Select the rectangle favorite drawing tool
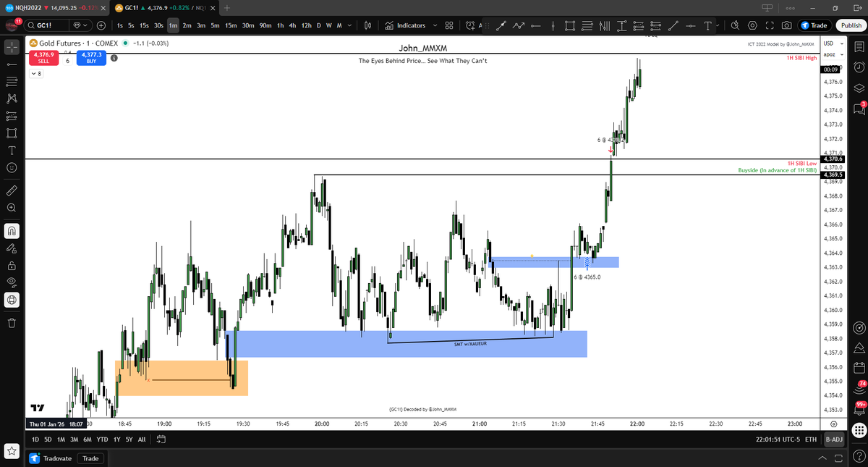 [x=569, y=25]
